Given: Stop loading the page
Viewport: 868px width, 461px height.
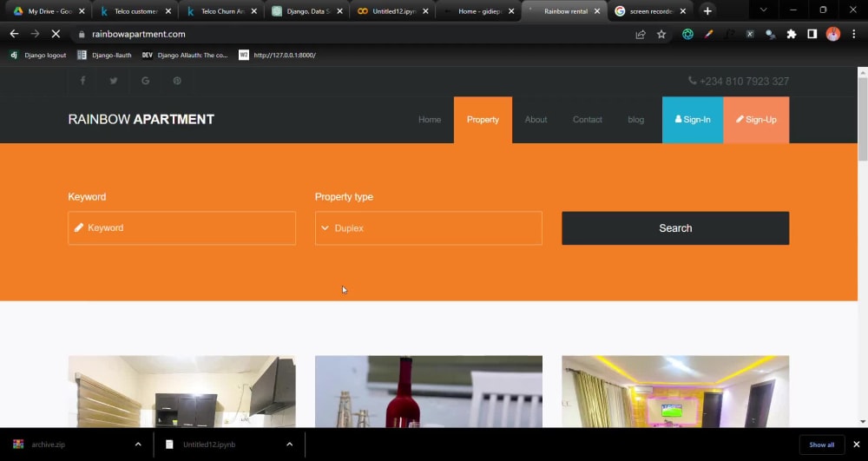Looking at the screenshot, I should (56, 35).
